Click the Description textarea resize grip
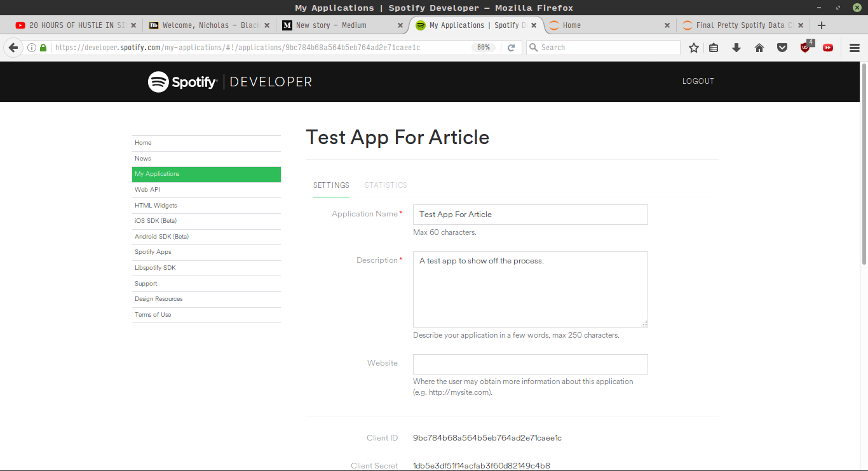 point(644,324)
